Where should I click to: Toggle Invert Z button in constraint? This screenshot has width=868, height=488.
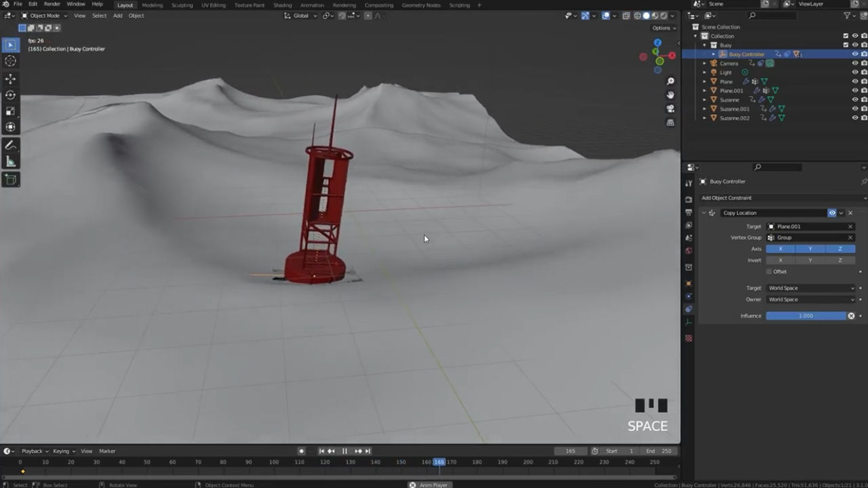(x=840, y=260)
